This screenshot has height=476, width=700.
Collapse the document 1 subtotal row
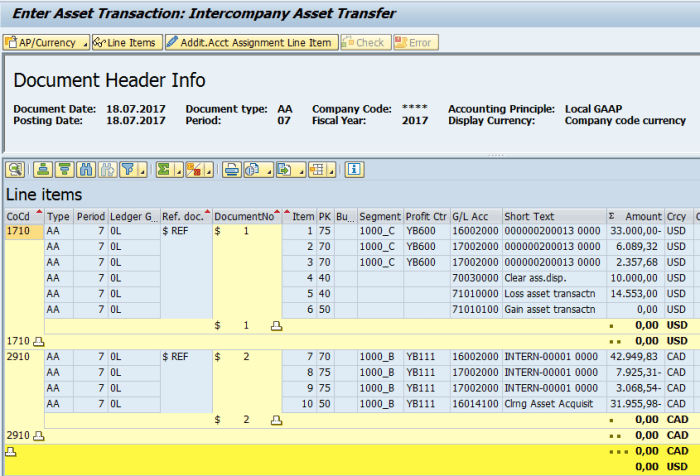277,326
